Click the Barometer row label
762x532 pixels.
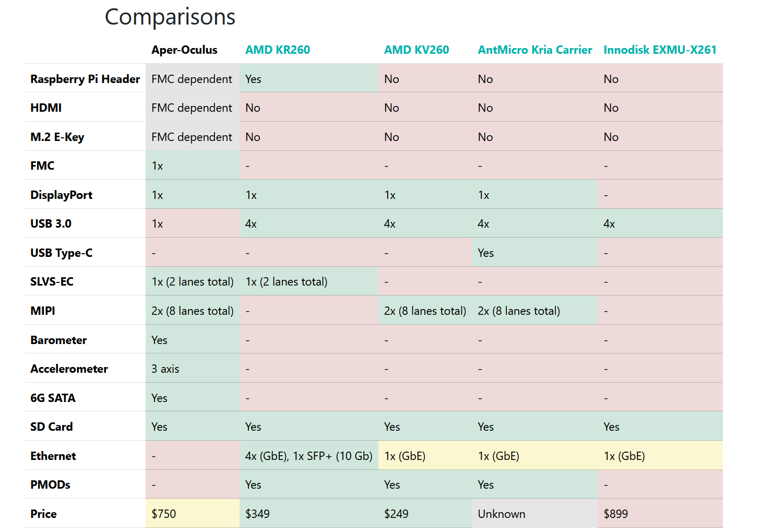point(58,340)
